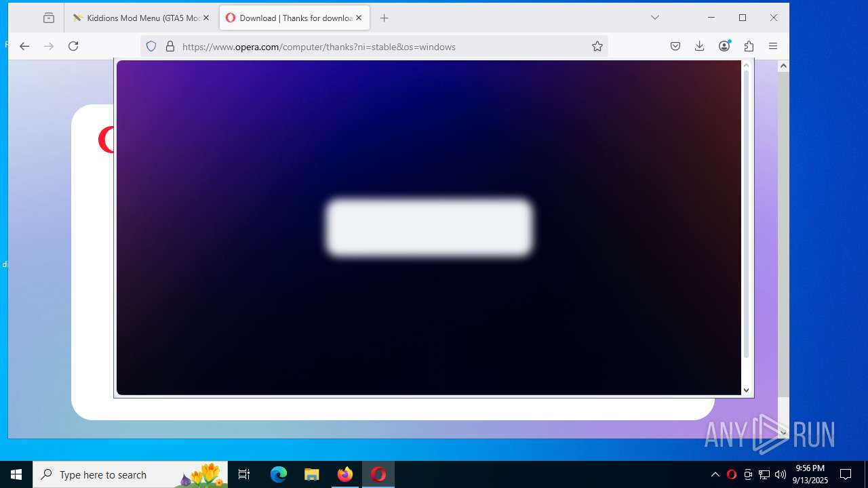This screenshot has height=488, width=868.
Task: Open the volume speaker tray icon
Action: click(x=781, y=474)
